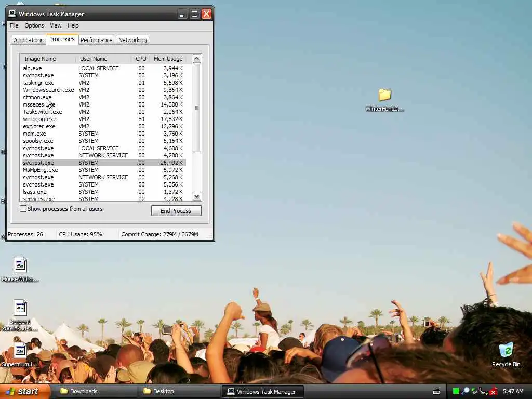Select svchost.exe row using 3,196 K
Screen dimensions: 532x399
[103, 75]
